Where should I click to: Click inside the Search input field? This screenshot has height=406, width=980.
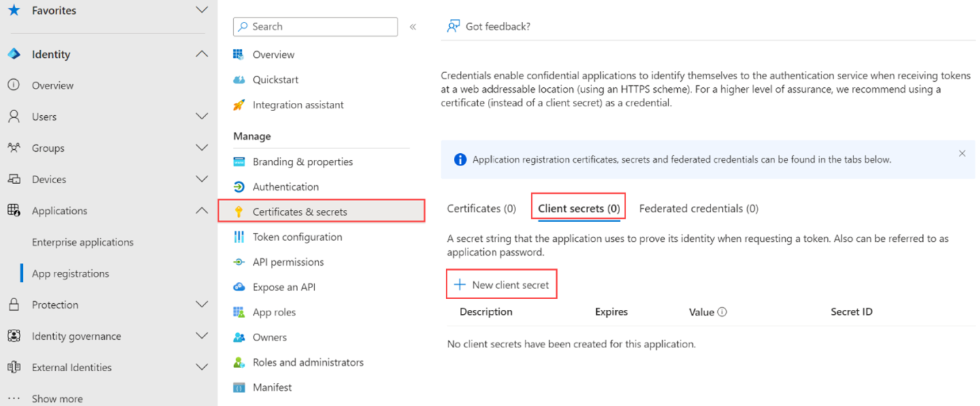click(320, 27)
